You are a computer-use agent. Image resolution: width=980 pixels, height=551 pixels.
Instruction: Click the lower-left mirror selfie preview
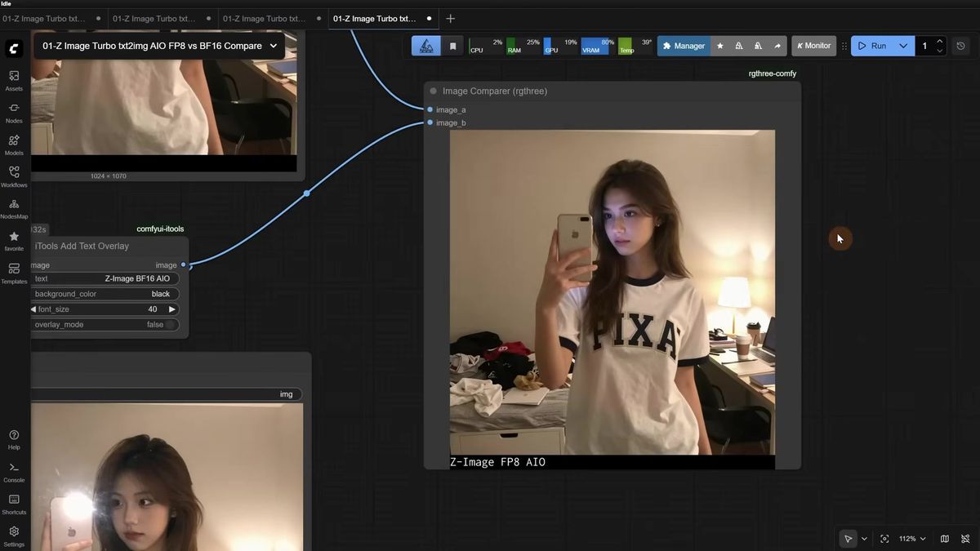pos(167,478)
